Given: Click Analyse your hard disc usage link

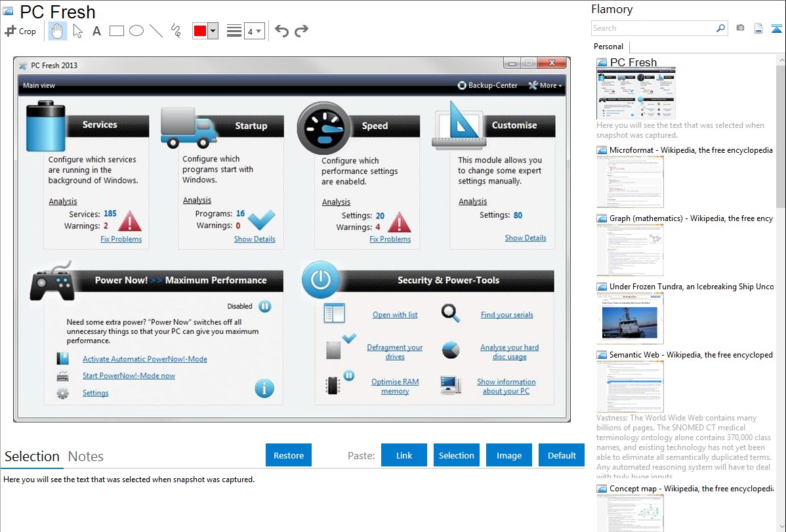Looking at the screenshot, I should coord(509,352).
